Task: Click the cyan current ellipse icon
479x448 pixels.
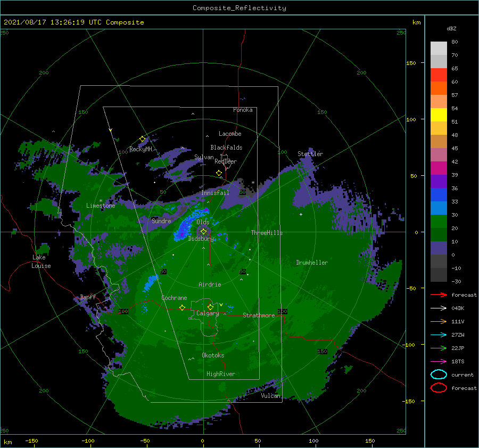Action: tap(439, 374)
